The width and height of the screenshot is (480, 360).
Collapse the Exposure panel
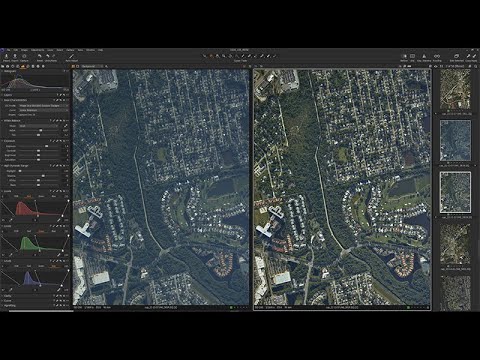point(2,141)
